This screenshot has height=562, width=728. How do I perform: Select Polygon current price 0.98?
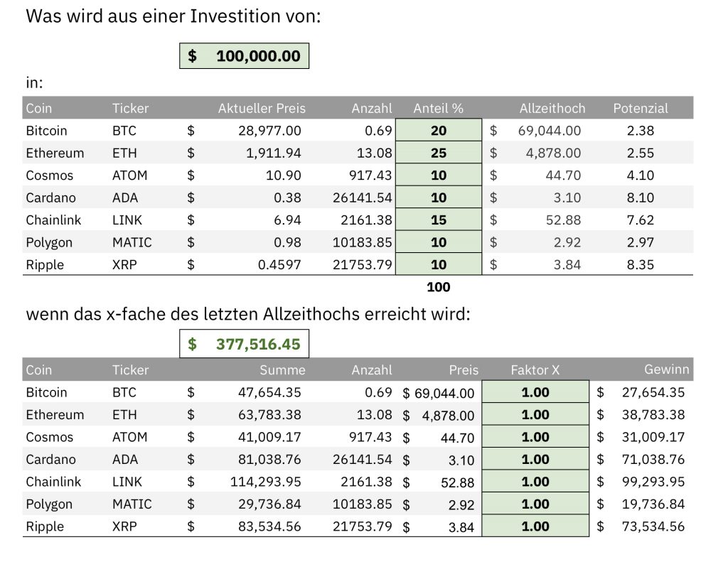click(x=287, y=242)
